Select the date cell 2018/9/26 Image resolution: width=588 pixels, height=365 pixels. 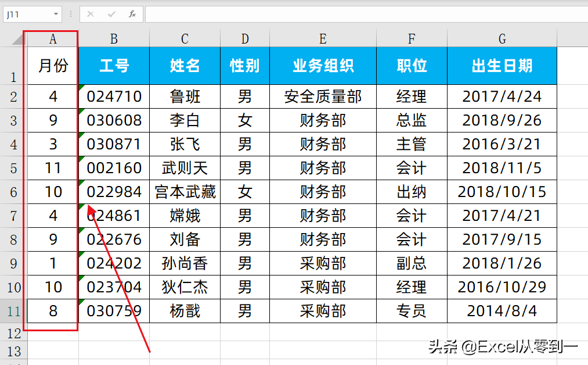point(502,120)
